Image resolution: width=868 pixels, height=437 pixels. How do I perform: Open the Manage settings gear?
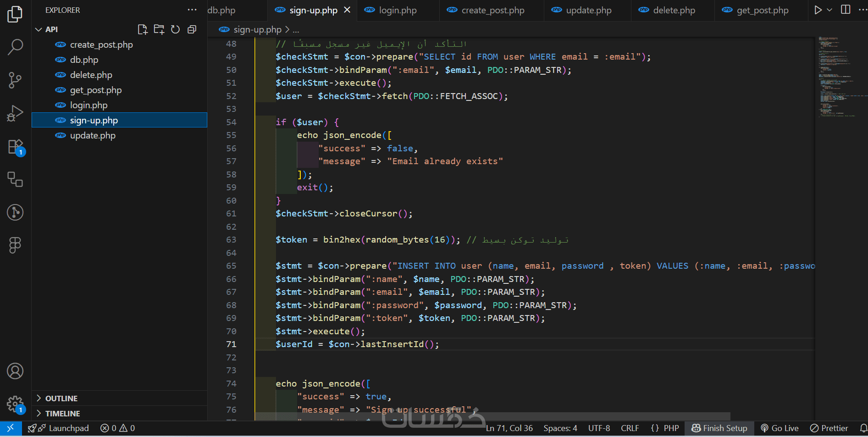[15, 404]
